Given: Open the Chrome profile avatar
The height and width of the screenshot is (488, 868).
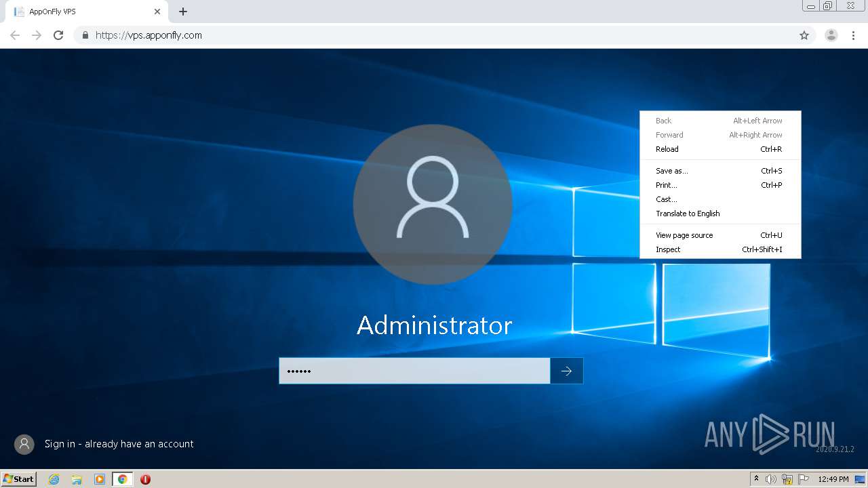Looking at the screenshot, I should tap(831, 35).
